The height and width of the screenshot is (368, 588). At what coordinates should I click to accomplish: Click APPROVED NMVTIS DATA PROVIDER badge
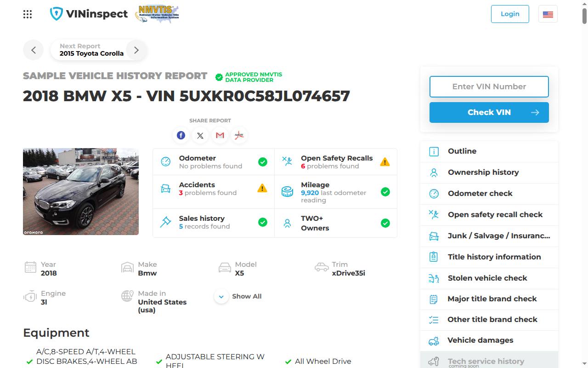249,77
